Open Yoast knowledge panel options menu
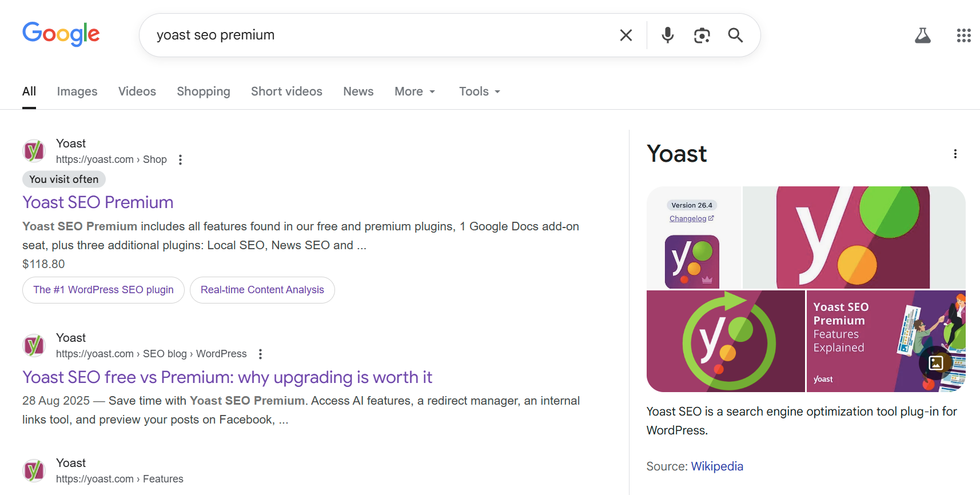 tap(955, 154)
